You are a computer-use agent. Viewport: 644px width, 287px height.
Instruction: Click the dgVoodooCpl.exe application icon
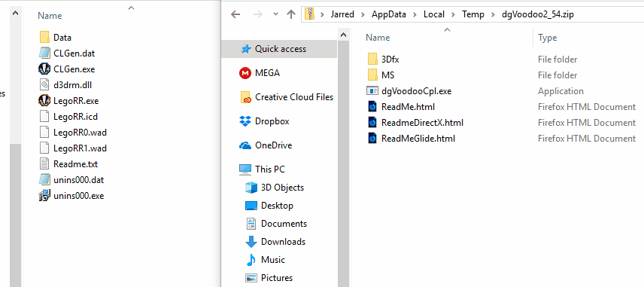(x=372, y=91)
